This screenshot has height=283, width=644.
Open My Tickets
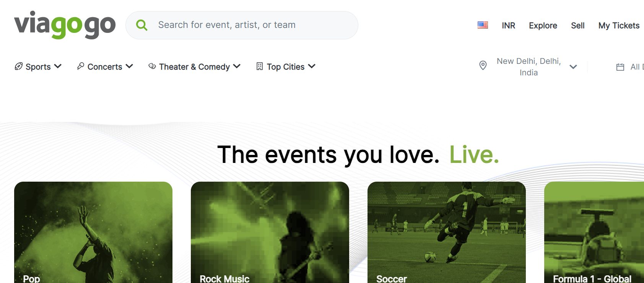point(619,25)
